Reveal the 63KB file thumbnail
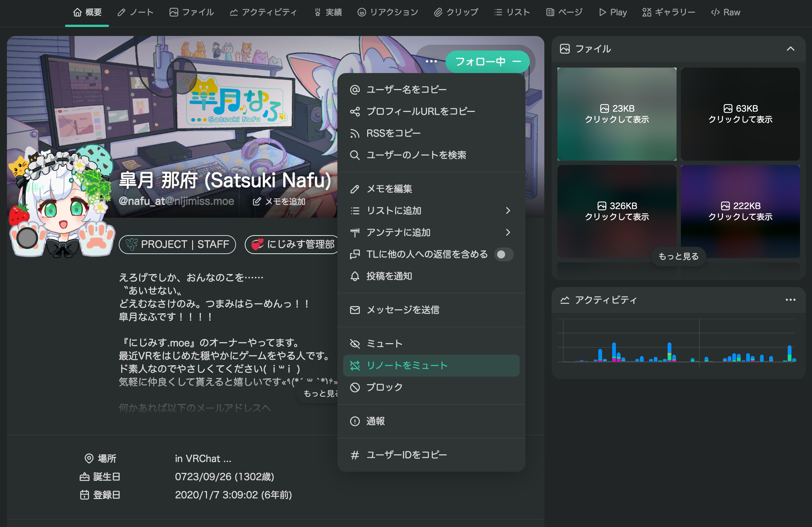812x527 pixels. (740, 114)
